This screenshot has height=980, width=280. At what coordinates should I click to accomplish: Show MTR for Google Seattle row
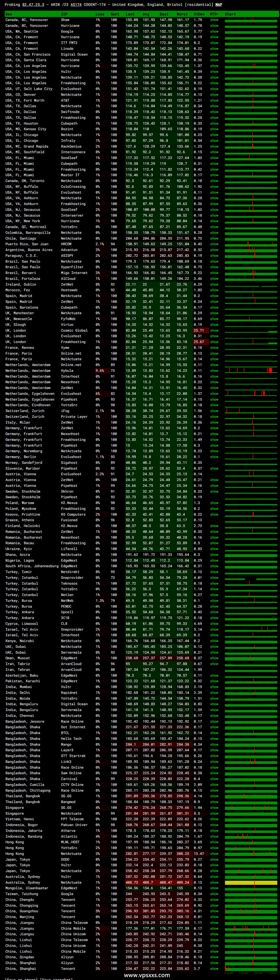pos(214,31)
